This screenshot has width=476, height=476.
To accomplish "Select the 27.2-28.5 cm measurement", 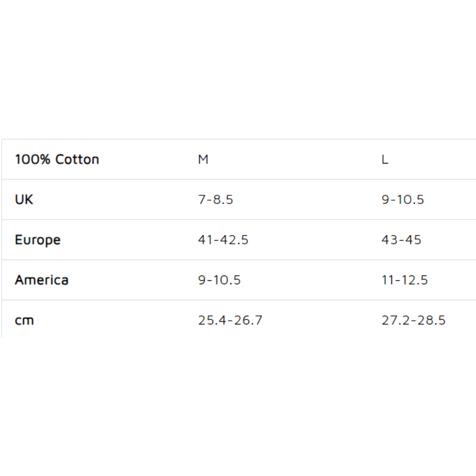I will pos(413,320).
